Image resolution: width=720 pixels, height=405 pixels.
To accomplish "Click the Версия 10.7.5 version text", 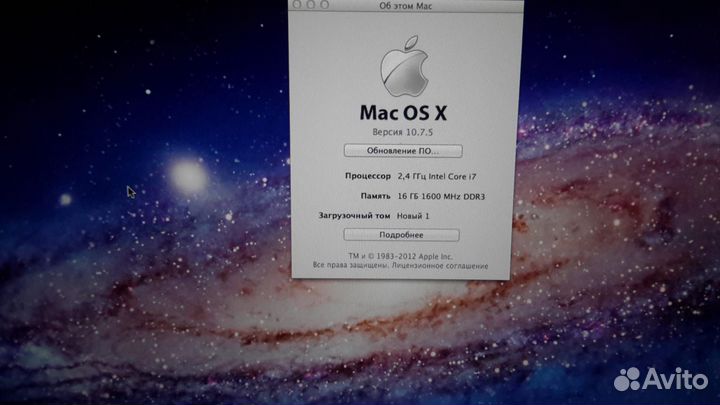I will (403, 132).
